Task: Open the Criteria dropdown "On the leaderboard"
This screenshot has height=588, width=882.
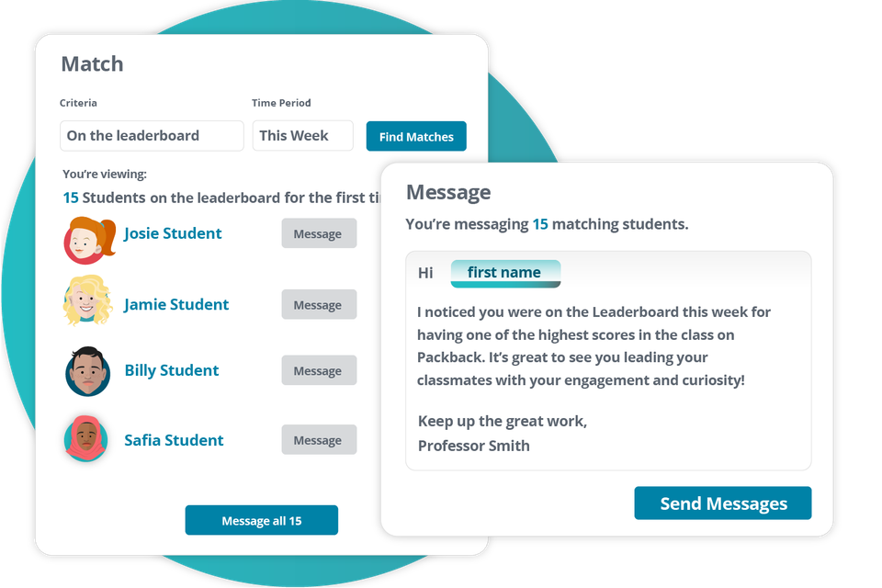Action: 152,136
